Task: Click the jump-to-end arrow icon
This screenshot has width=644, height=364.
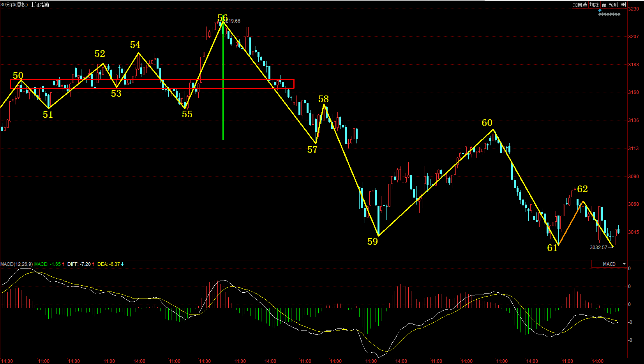Action: (623, 5)
